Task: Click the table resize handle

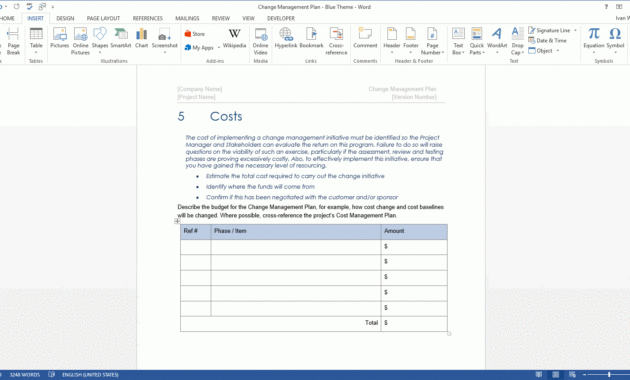Action: pyautogui.click(x=449, y=333)
